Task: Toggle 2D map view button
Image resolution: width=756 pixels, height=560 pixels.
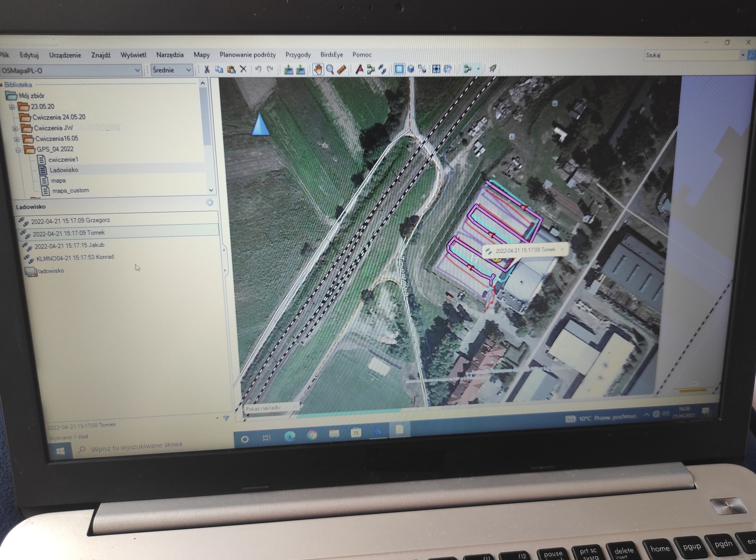Action: coord(399,69)
